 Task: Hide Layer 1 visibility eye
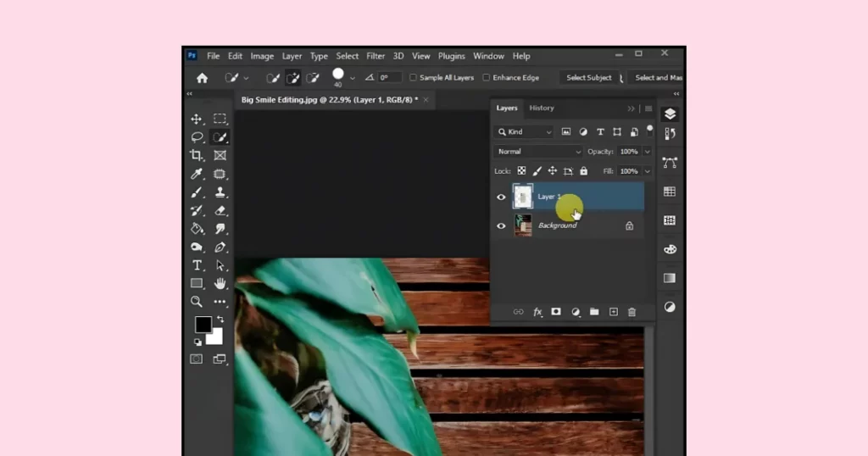(501, 197)
